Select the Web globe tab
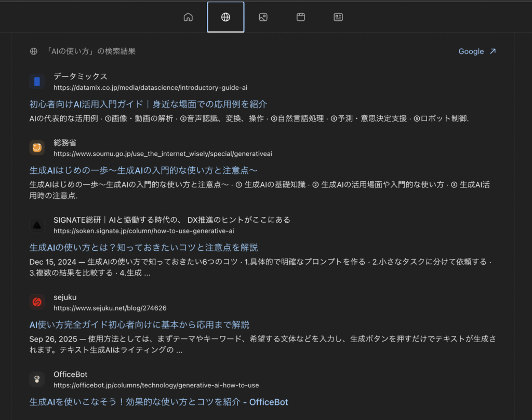Image resolution: width=532 pixels, height=420 pixels. point(225,17)
